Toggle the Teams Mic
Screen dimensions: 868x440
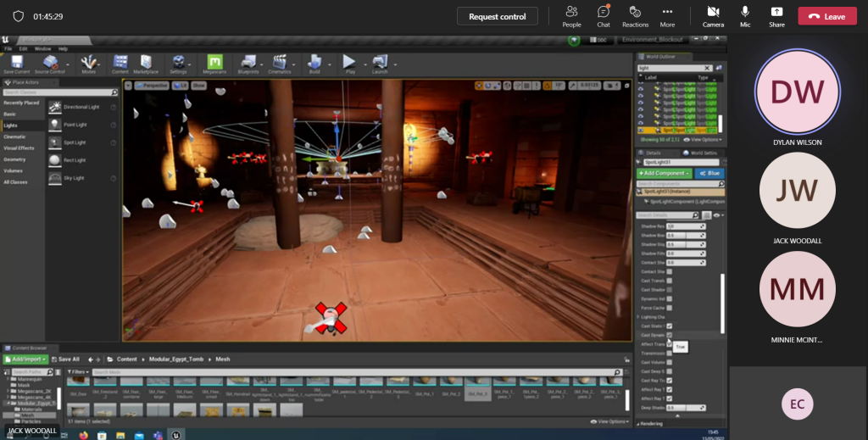click(745, 16)
